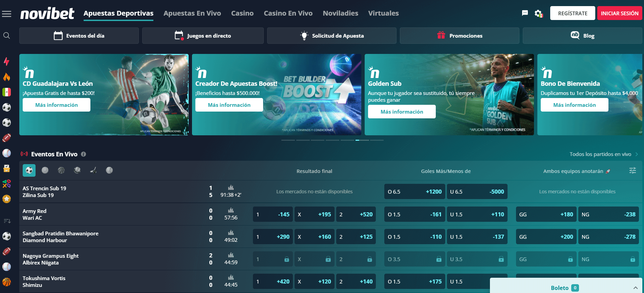The width and height of the screenshot is (644, 293).
Task: Open the settings gear with flag
Action: pos(538,14)
